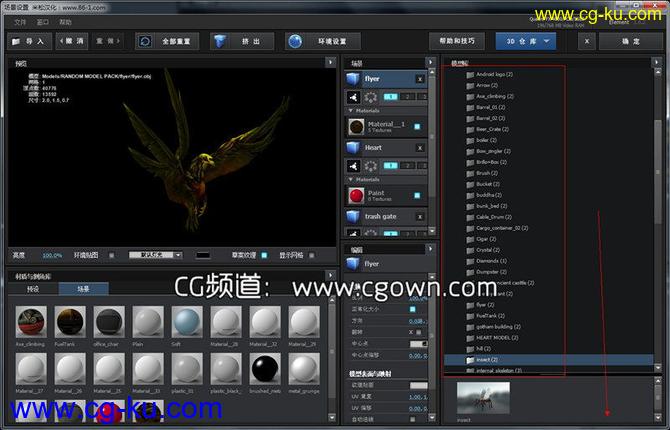670x430 pixels.
Task: Open 帮助和技巧 help and tips
Action: pos(457,41)
